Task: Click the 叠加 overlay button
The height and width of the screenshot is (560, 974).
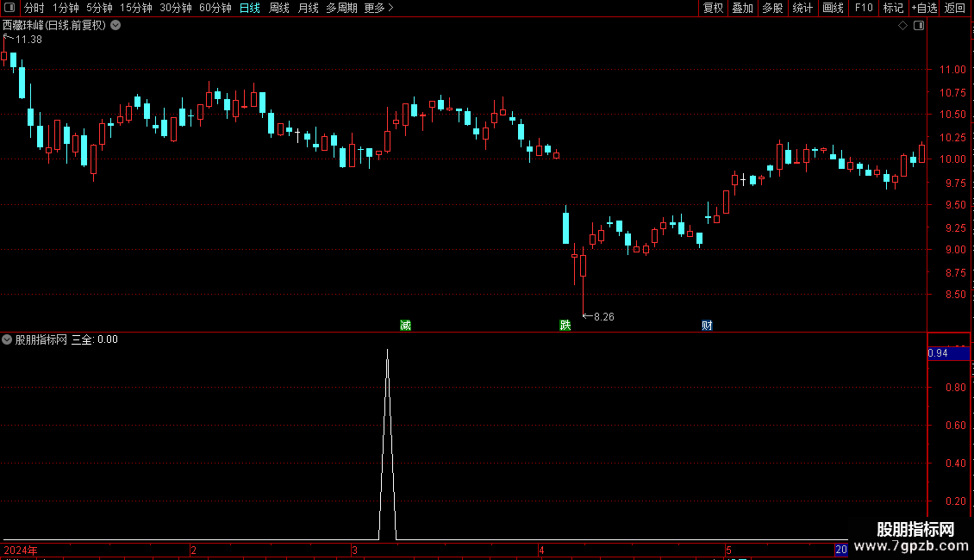Action: 742,8
